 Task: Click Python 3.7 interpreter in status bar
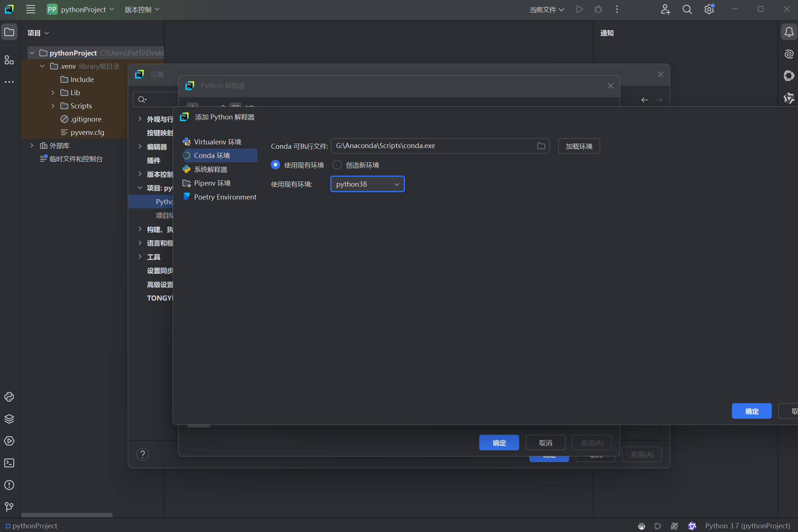[x=747, y=526]
